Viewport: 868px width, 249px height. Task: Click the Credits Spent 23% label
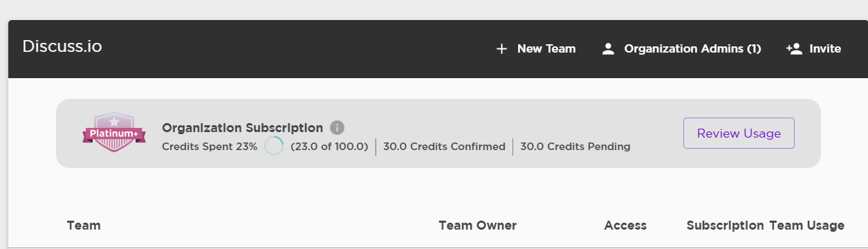point(210,147)
